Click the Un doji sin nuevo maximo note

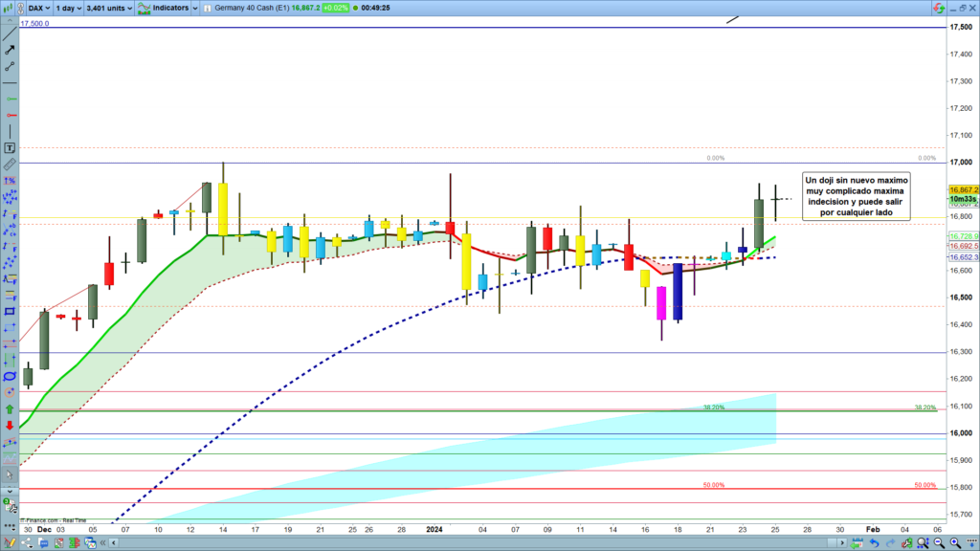tap(857, 196)
